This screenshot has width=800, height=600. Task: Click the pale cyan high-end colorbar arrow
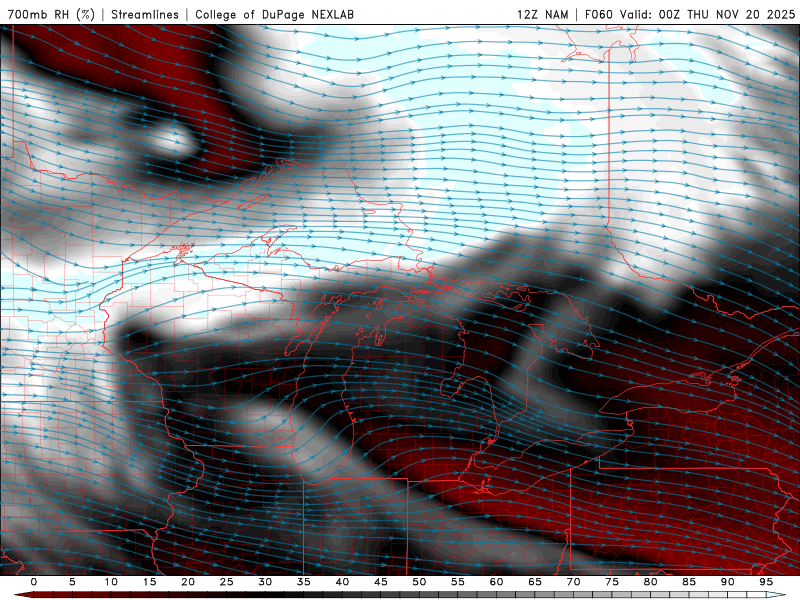(x=777, y=595)
